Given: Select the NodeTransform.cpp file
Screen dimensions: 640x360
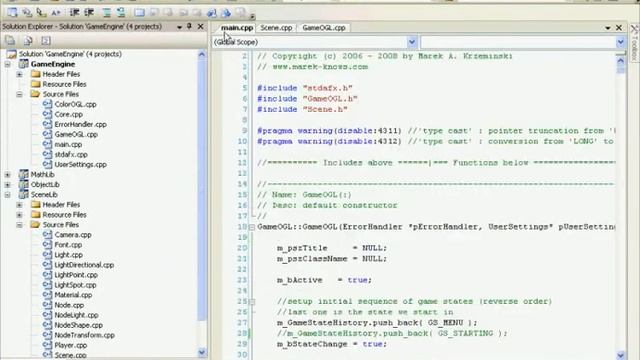Looking at the screenshot, I should click(x=84, y=335).
